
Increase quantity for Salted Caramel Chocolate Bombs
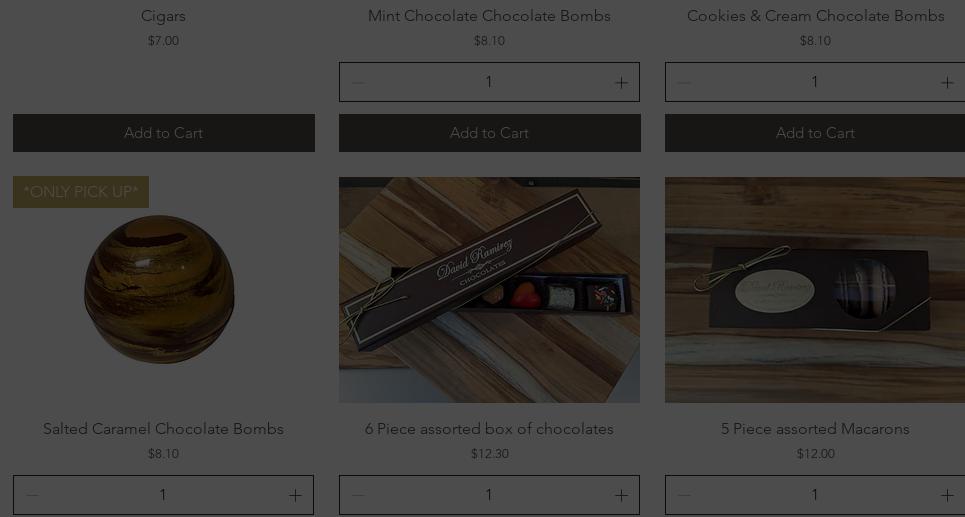(295, 495)
